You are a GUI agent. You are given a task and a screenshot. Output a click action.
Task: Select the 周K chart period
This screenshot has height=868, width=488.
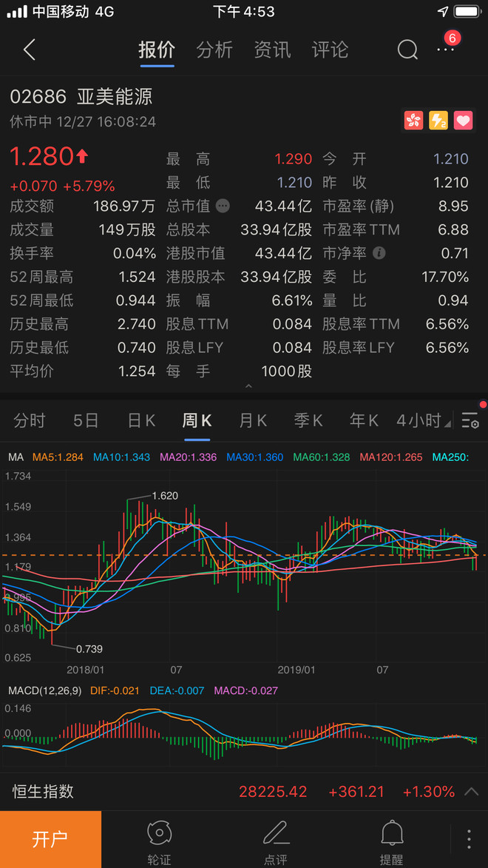197,421
